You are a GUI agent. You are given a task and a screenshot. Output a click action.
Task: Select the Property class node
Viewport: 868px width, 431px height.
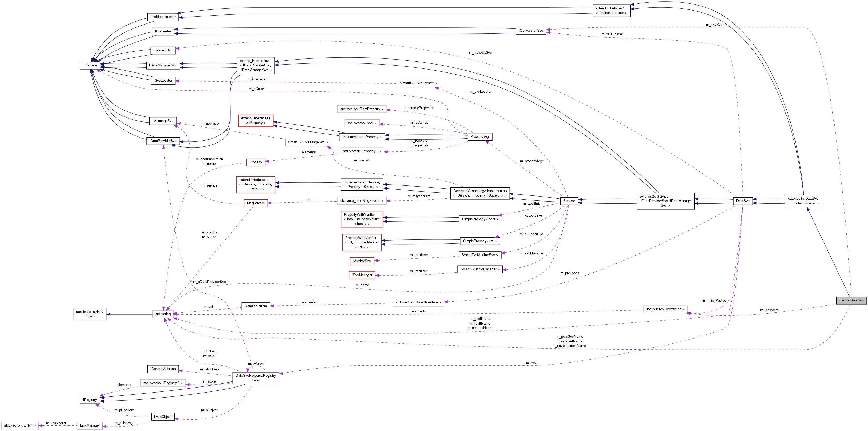coord(256,162)
